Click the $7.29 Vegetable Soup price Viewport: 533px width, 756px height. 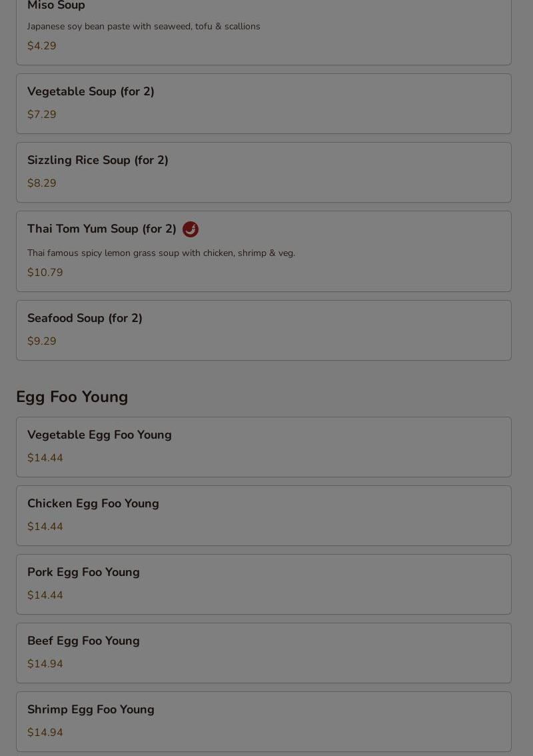[42, 114]
